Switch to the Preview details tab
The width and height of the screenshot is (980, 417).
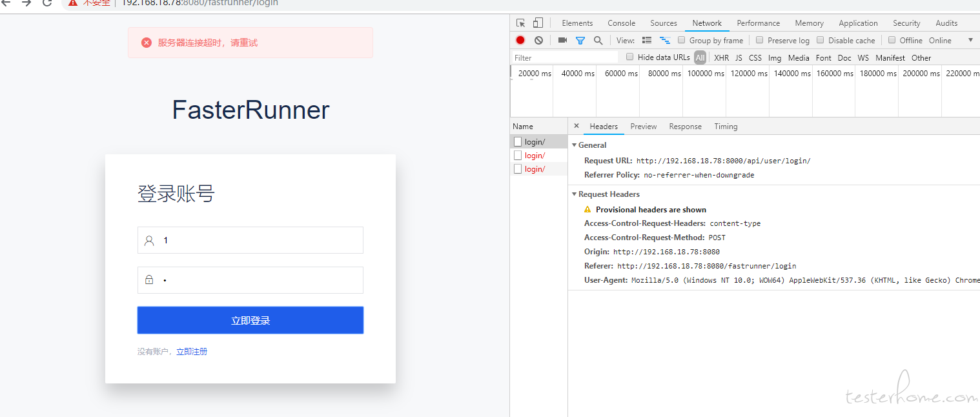(x=644, y=127)
